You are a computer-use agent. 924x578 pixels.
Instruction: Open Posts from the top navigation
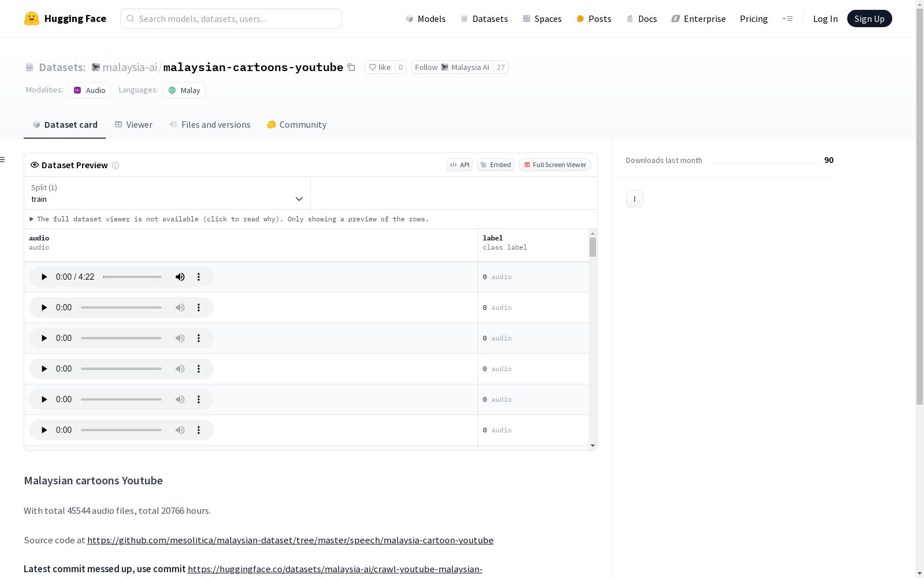(594, 18)
